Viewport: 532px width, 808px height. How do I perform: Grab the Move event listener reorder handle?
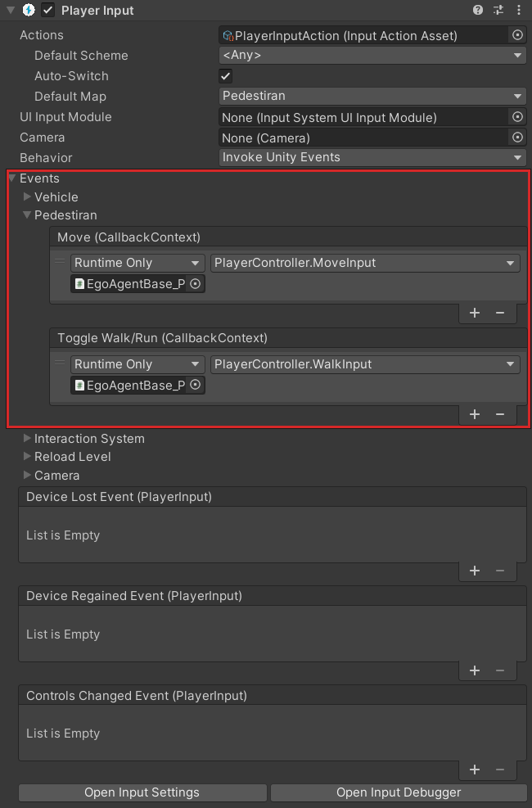[61, 261]
